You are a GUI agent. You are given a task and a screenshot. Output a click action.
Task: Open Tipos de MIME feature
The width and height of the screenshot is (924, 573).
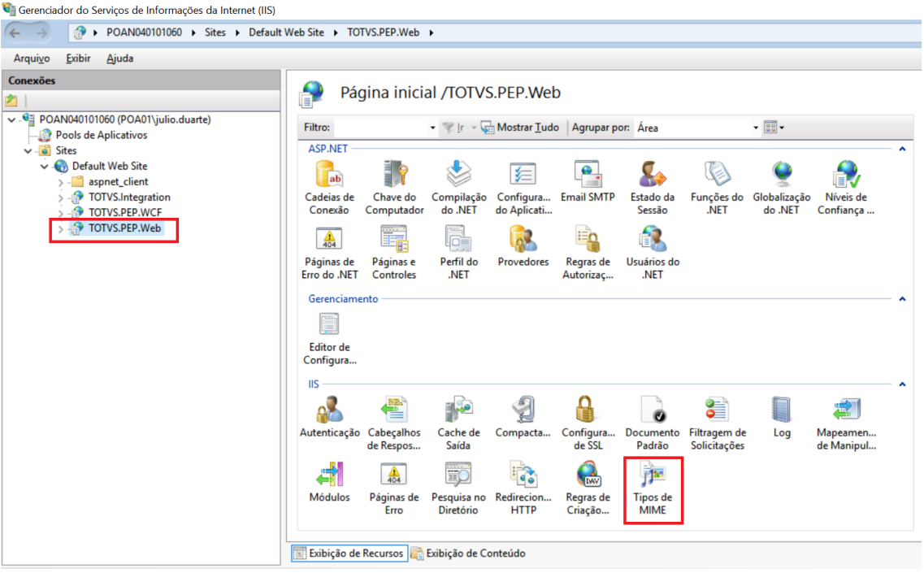click(x=653, y=488)
